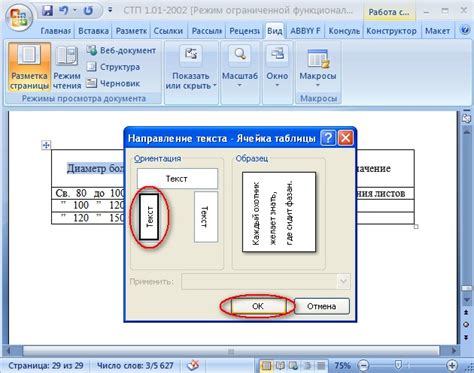Select the Ссылки tab
Screen dimensions: 474x373
pyautogui.click(x=168, y=31)
